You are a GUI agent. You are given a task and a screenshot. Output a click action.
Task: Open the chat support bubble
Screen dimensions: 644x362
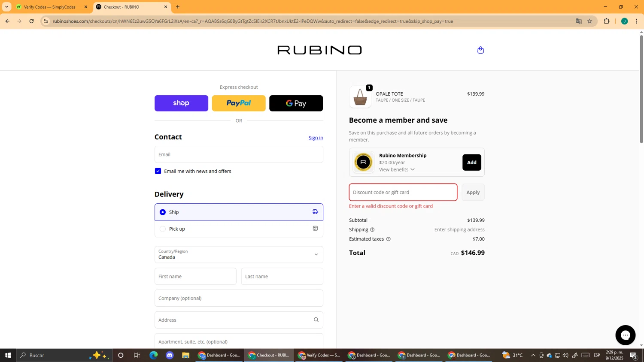click(x=625, y=335)
